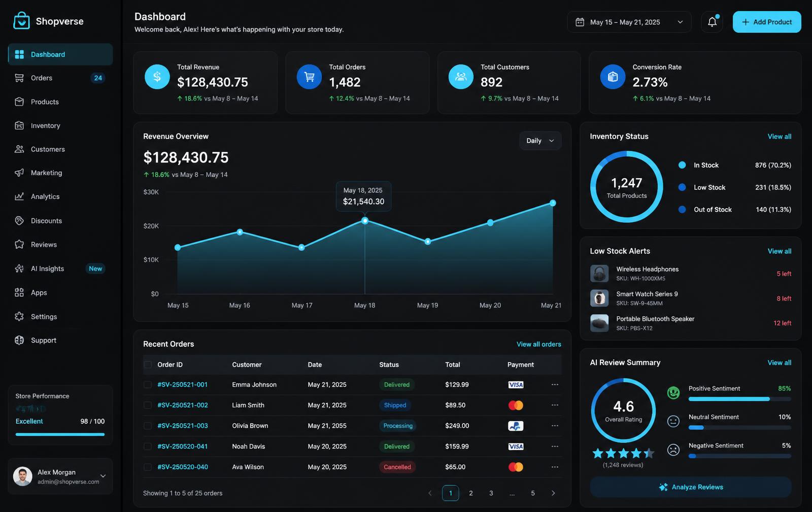The image size is (812, 512).
Task: Click View all in Low Stock Alerts
Action: coord(779,251)
